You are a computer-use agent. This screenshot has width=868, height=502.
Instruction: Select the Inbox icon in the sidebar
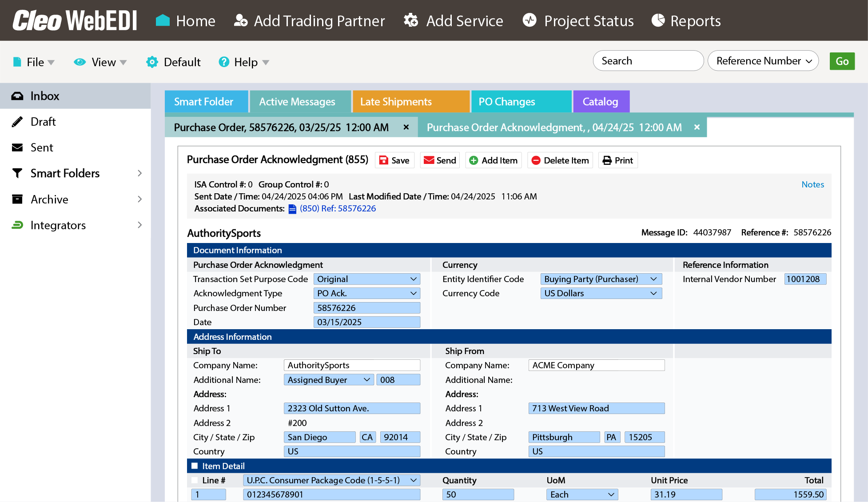click(17, 96)
